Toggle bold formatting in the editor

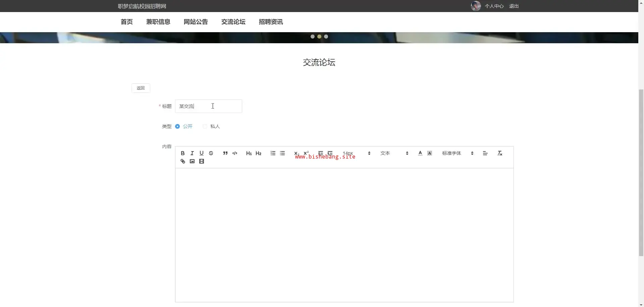click(182, 153)
